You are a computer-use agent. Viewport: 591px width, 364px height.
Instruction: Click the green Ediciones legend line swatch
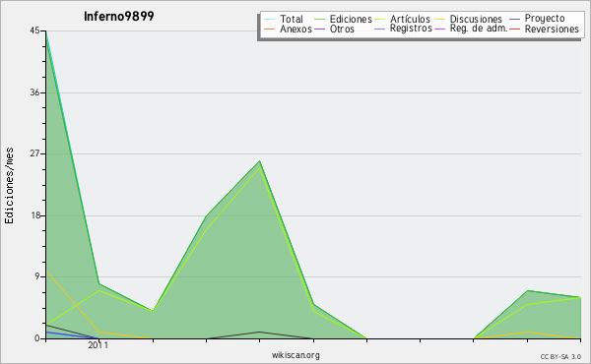click(319, 20)
